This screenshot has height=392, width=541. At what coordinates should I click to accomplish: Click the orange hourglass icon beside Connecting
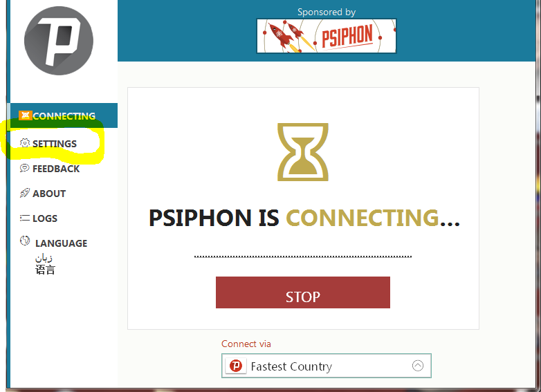tap(25, 115)
